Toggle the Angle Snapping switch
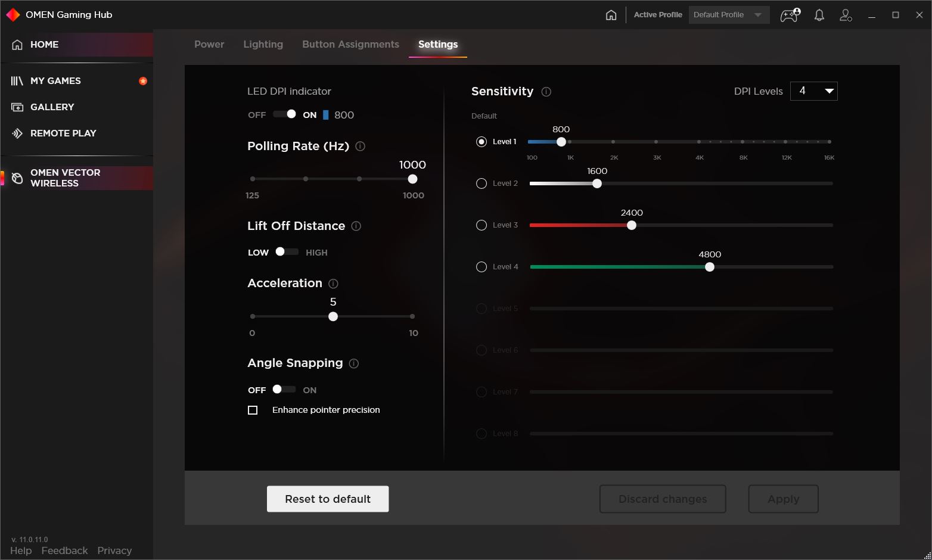This screenshot has height=560, width=932. 284,390
